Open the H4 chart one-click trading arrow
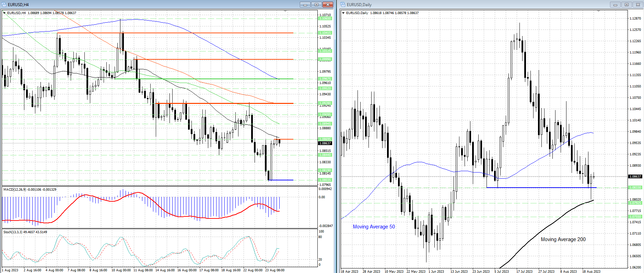The image size is (644, 273). click(4, 13)
